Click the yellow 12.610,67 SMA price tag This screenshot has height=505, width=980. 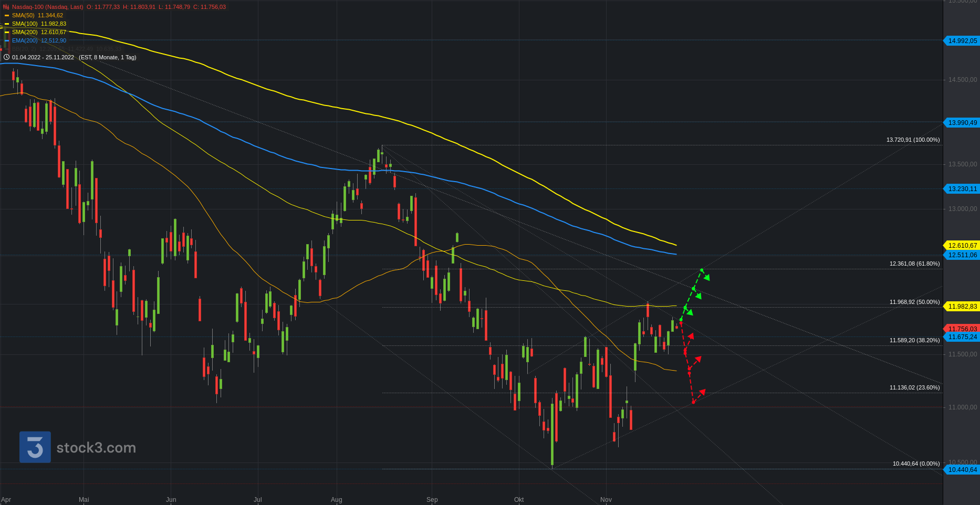click(962, 245)
